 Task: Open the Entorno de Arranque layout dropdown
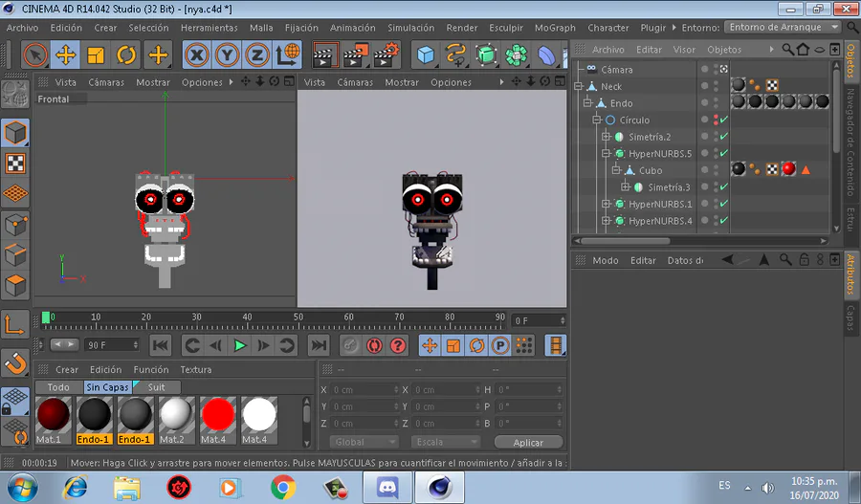783,27
